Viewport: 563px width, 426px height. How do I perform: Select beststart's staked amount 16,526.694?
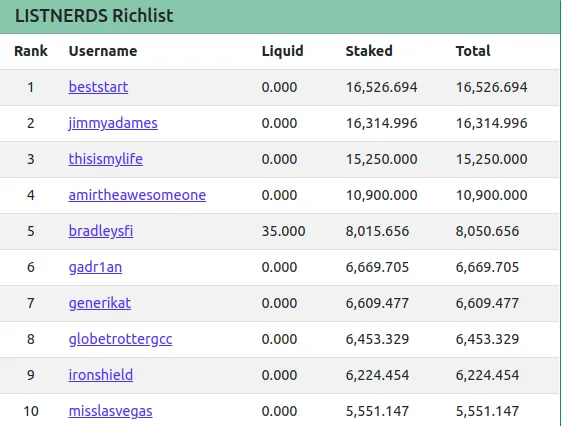click(381, 88)
